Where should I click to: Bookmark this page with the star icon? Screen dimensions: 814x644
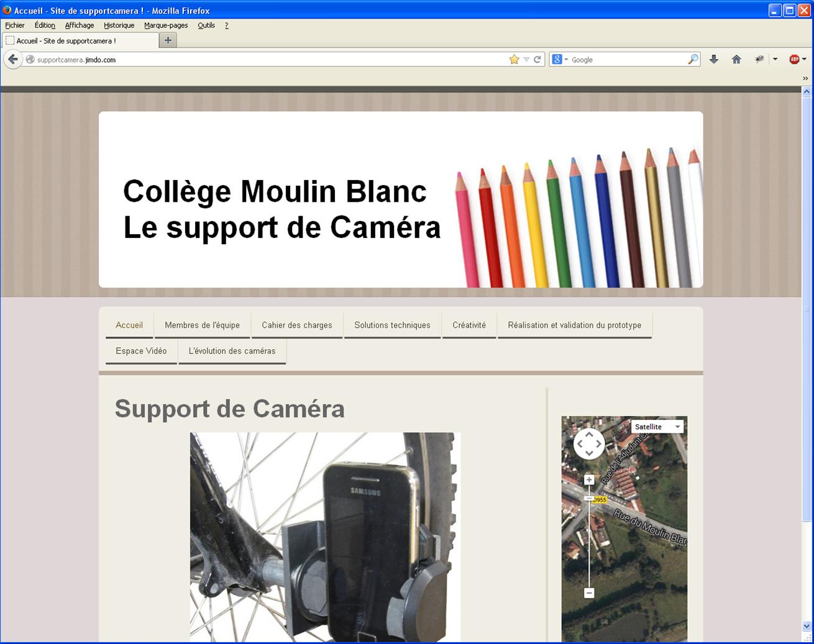tap(514, 60)
